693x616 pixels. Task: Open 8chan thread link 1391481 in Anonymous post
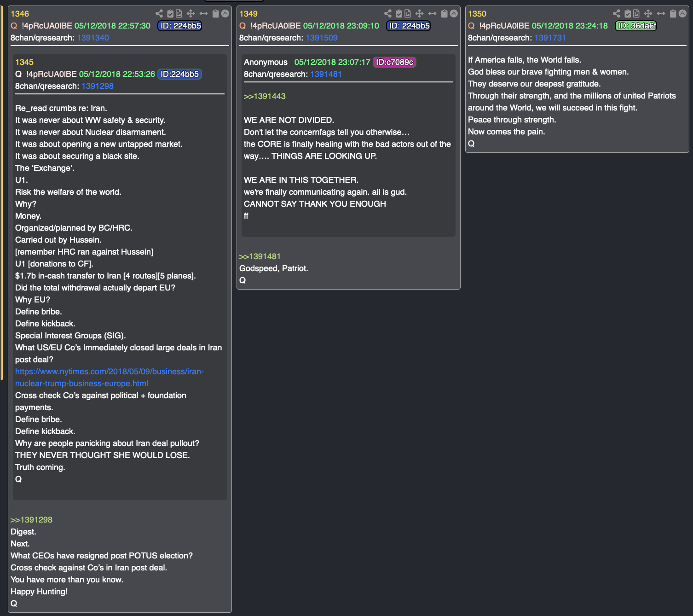326,74
